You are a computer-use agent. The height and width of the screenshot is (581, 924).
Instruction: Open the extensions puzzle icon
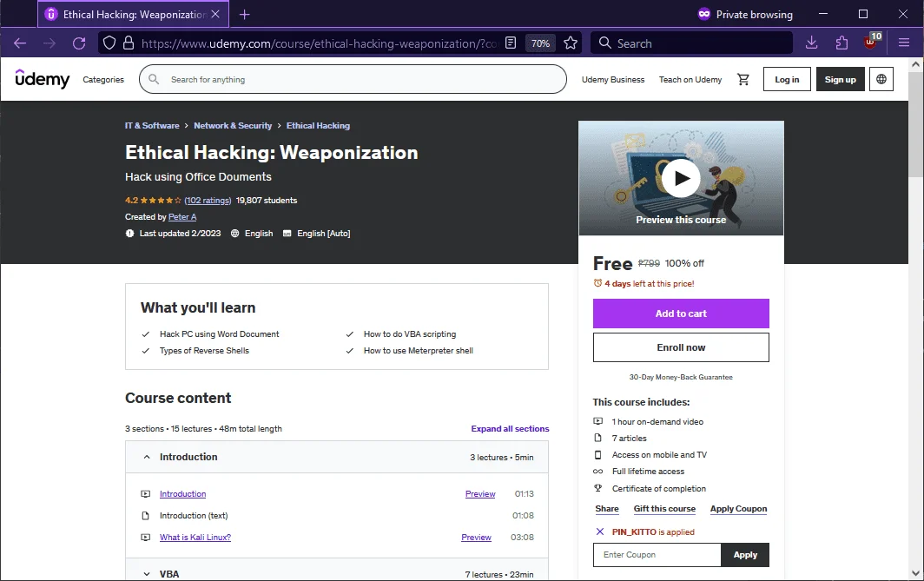841,43
